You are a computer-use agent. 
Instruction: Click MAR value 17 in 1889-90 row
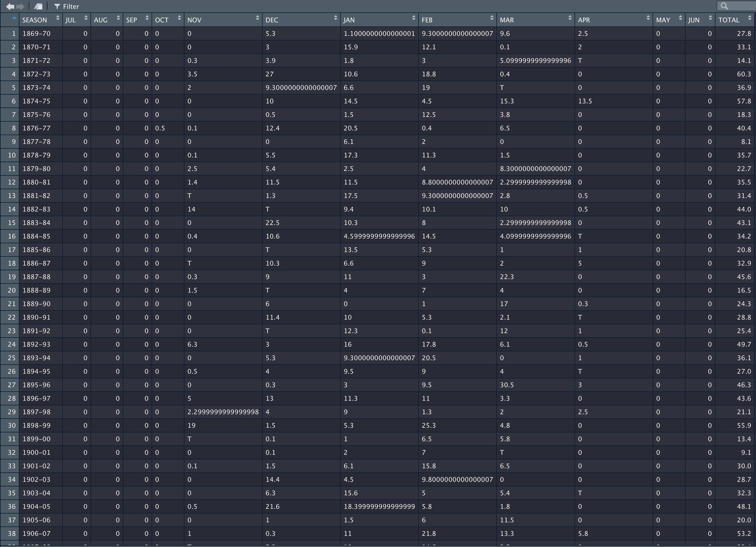tap(504, 304)
